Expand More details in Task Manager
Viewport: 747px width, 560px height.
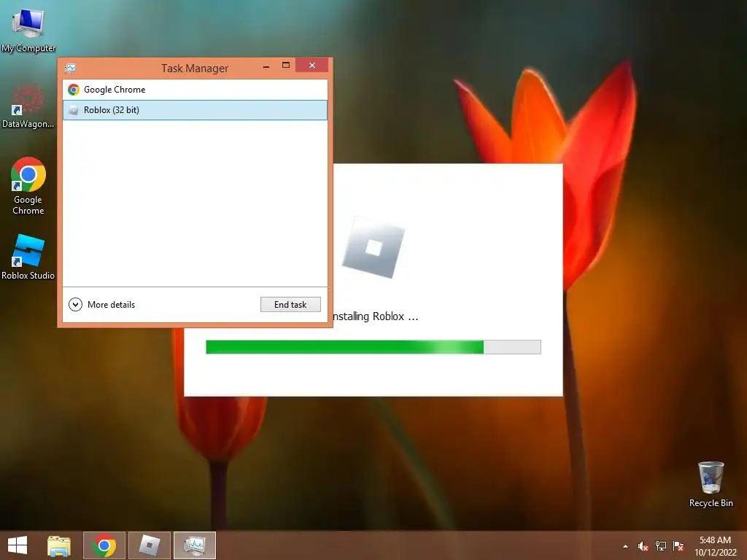click(102, 305)
